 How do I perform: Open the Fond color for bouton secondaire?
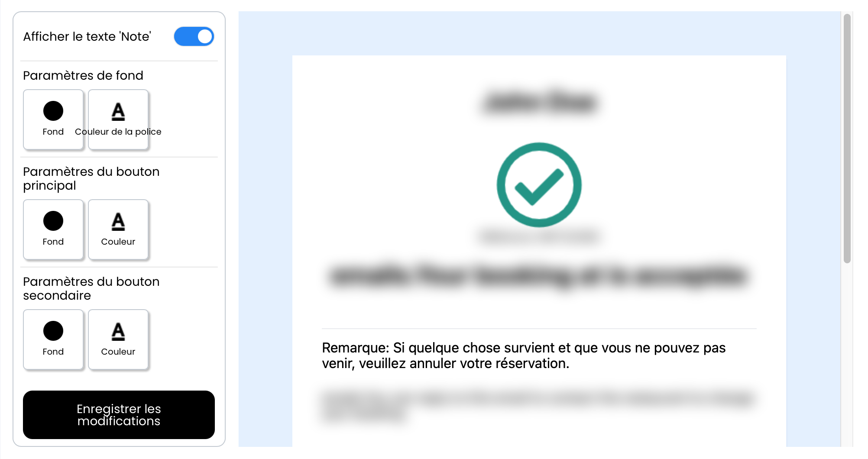click(53, 339)
